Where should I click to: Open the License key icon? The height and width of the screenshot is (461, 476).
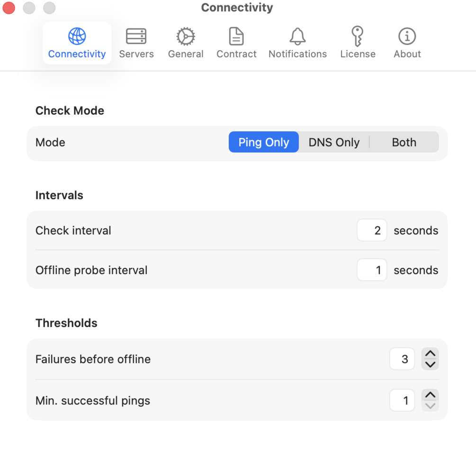point(358,36)
